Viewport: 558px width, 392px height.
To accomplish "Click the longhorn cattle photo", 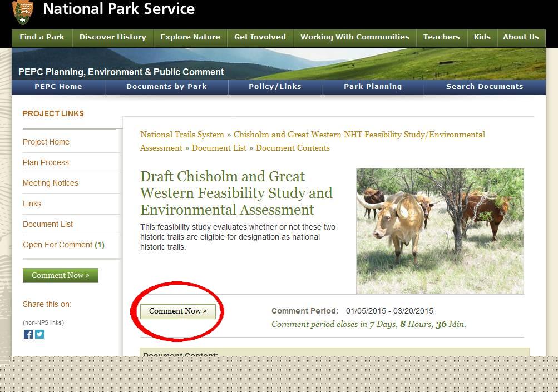I will (440, 231).
